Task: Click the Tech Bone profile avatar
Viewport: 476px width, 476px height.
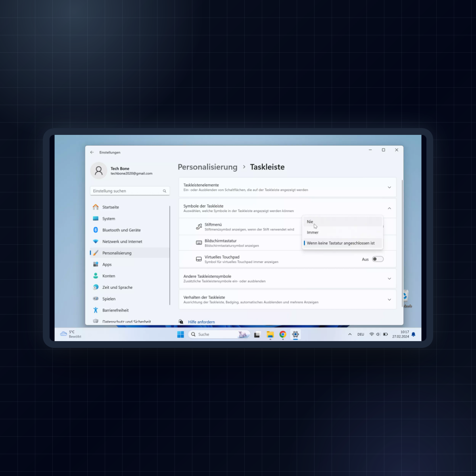Action: pos(98,171)
